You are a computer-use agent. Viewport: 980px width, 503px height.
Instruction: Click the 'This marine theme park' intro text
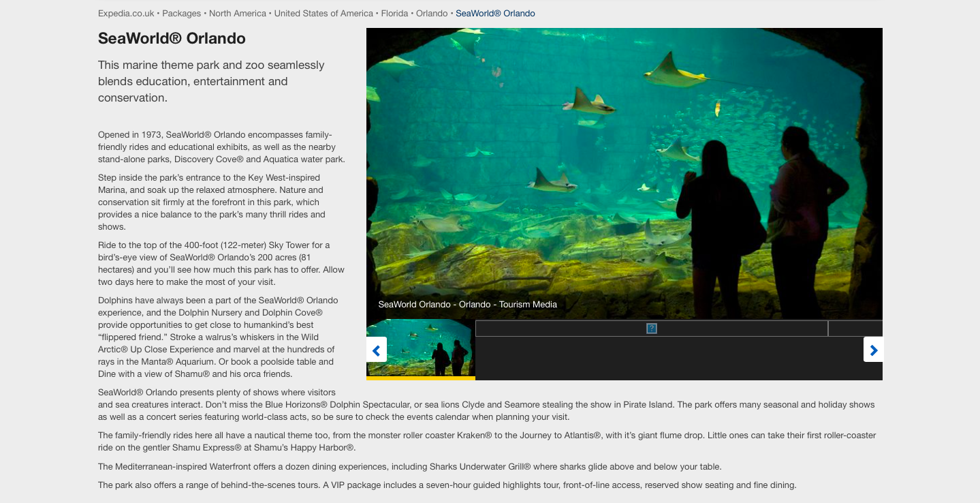[211, 81]
